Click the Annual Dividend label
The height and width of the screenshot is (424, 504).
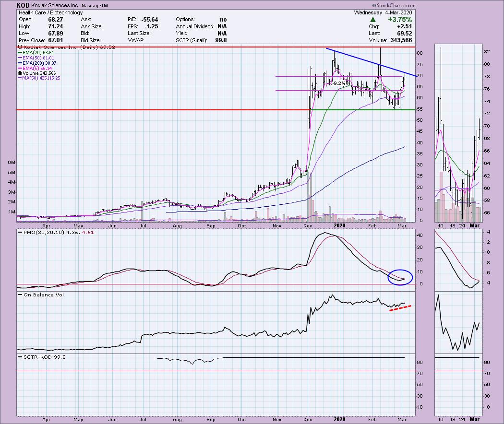[x=195, y=26]
